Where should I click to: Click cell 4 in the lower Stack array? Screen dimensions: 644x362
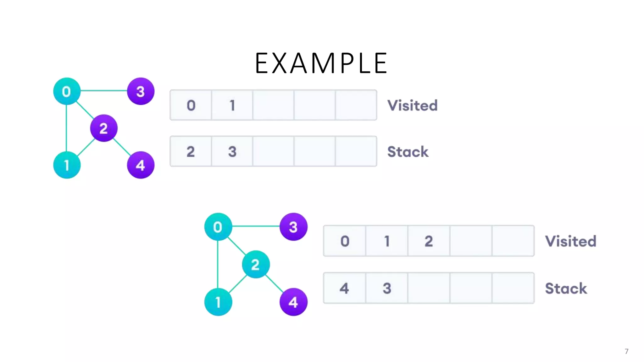(344, 288)
